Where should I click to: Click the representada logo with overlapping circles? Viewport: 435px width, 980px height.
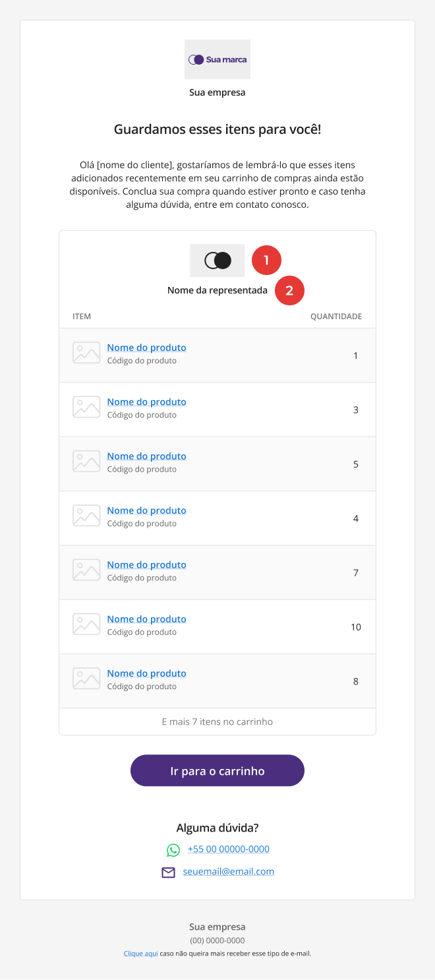point(217,260)
